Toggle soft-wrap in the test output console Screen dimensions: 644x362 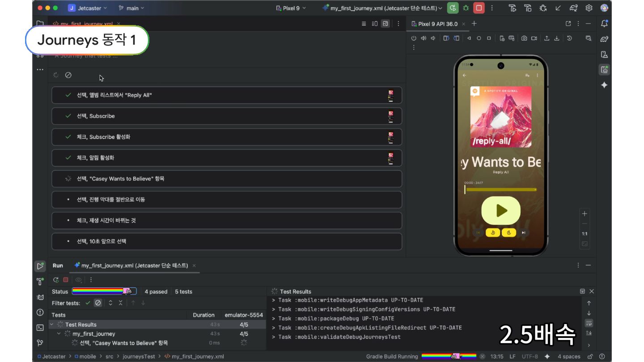pos(589,323)
